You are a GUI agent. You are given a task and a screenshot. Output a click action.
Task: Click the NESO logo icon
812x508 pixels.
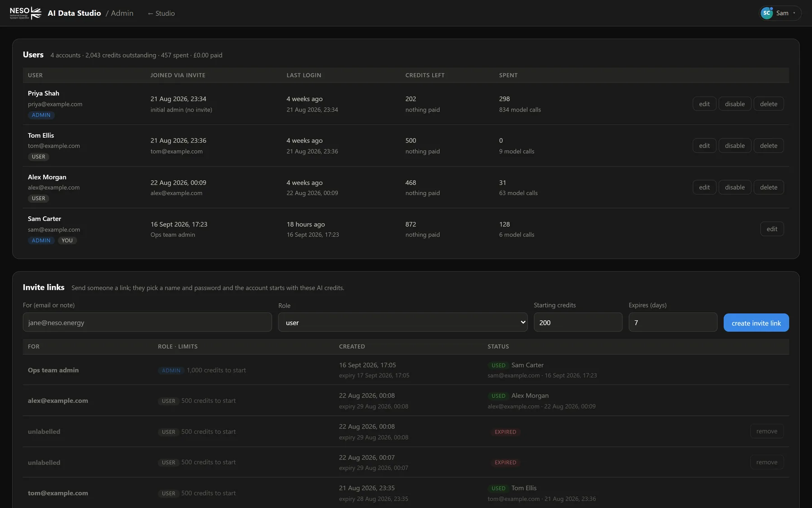pyautogui.click(x=26, y=13)
